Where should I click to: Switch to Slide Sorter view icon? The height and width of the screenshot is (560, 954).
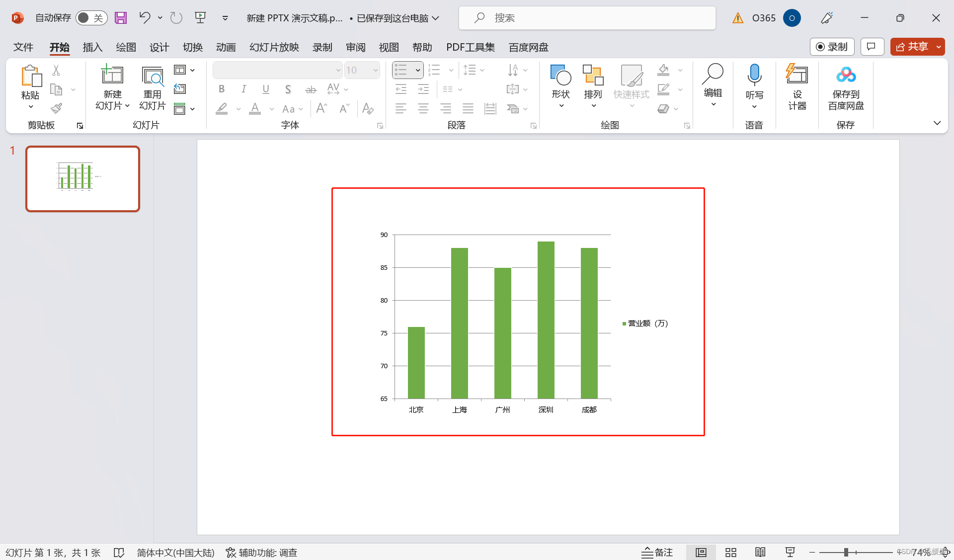(730, 553)
